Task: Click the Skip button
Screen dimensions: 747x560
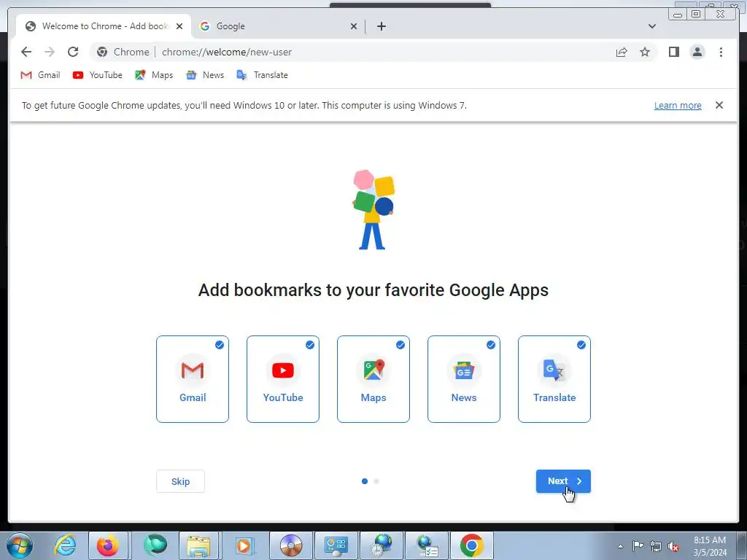Action: coord(181,481)
